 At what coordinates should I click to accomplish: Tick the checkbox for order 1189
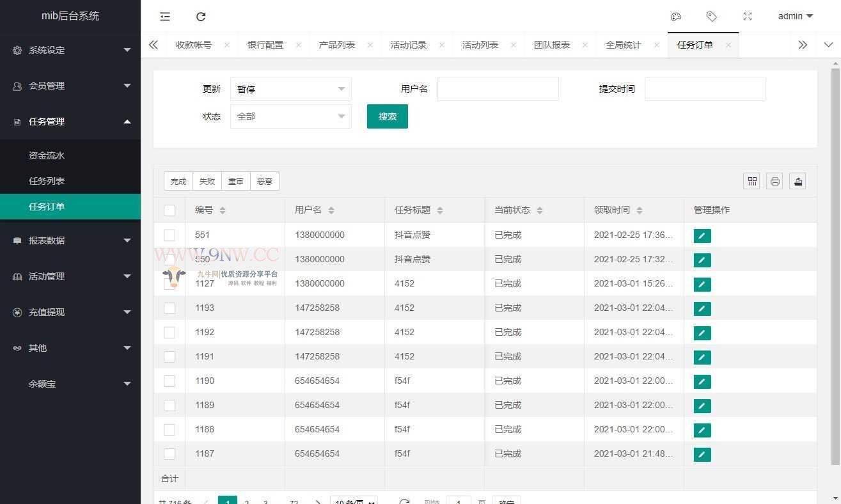coord(169,406)
